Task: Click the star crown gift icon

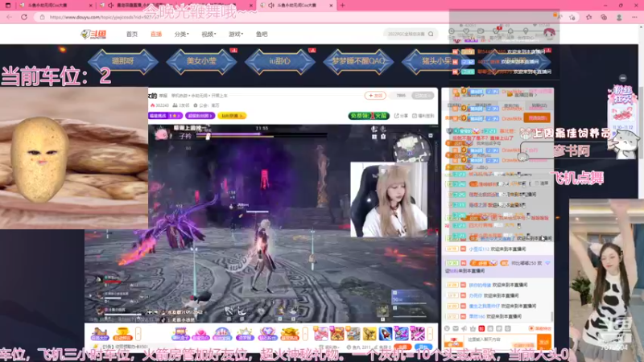Action: (245, 334)
